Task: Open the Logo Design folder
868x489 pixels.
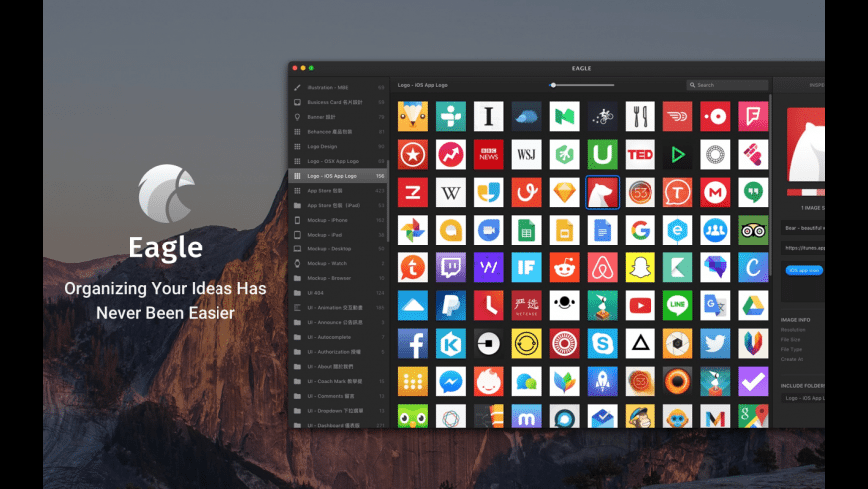Action: [x=338, y=147]
